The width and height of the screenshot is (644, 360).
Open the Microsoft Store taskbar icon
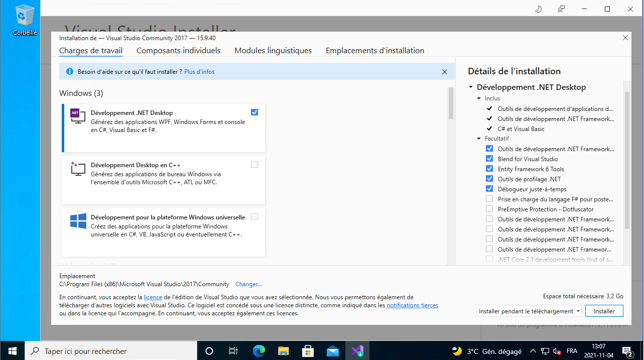(x=308, y=351)
